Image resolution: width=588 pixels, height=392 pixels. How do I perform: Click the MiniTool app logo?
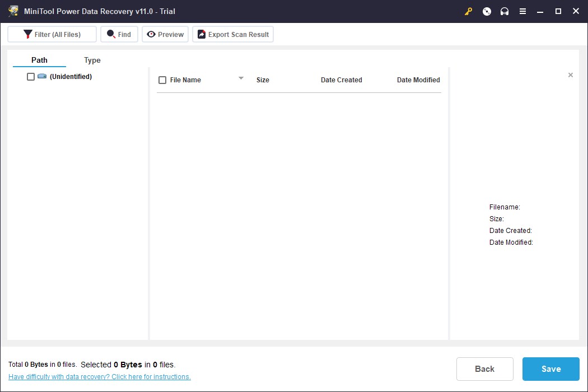[13, 11]
